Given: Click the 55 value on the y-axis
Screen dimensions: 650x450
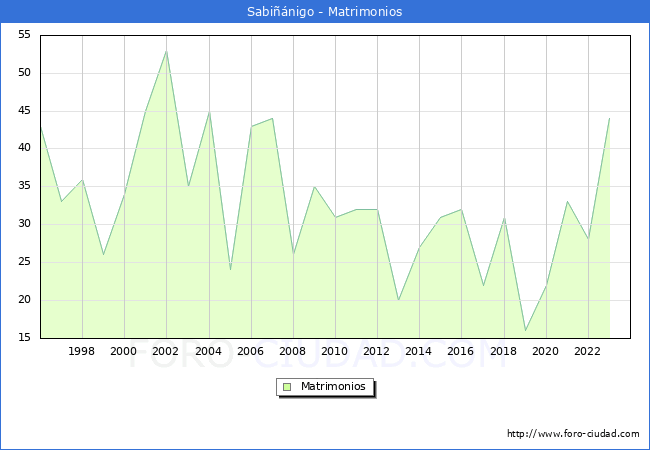Looking at the screenshot, I should click(24, 35).
